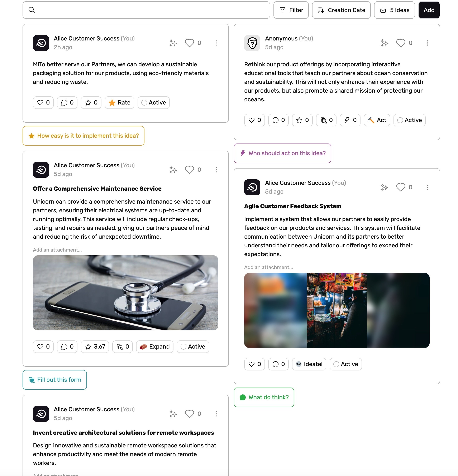Open comments on the Maintenance Service idea
458x476 pixels.
[x=67, y=347]
